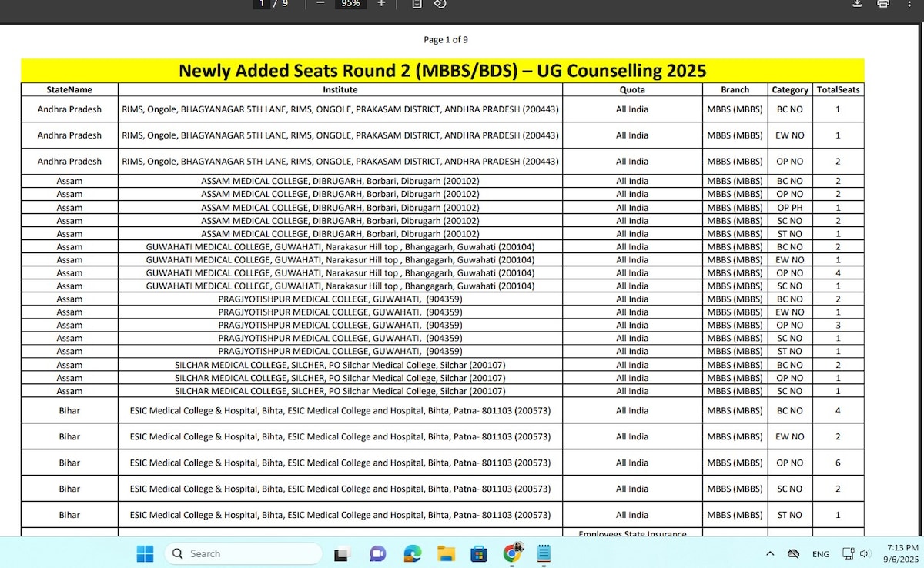Click BC NO category for Silchar Medical College
The height and width of the screenshot is (568, 924).
[x=790, y=365]
